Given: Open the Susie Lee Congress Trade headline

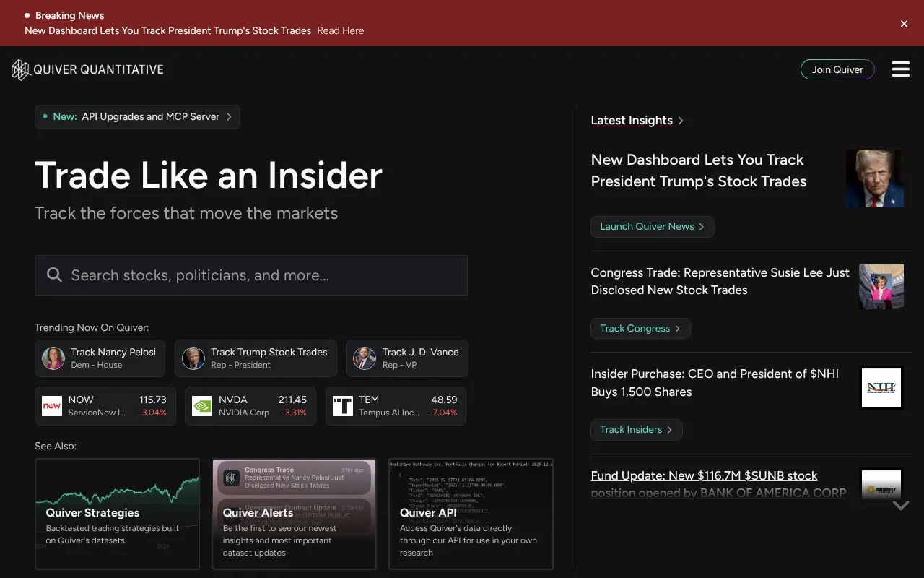Looking at the screenshot, I should pos(720,281).
